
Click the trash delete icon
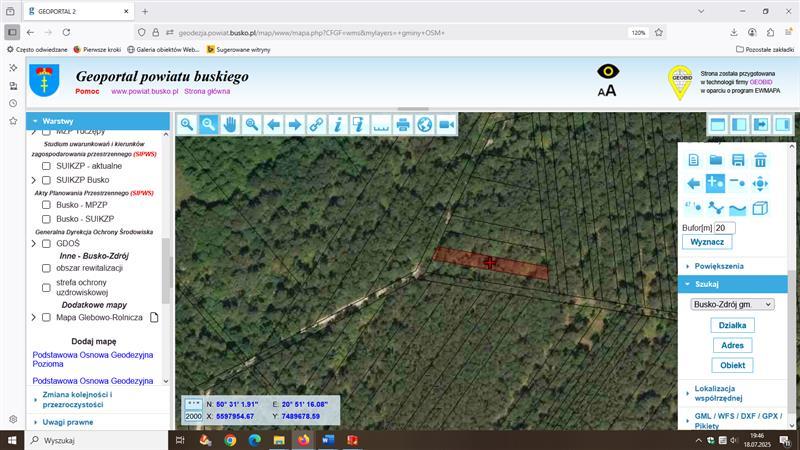760,160
